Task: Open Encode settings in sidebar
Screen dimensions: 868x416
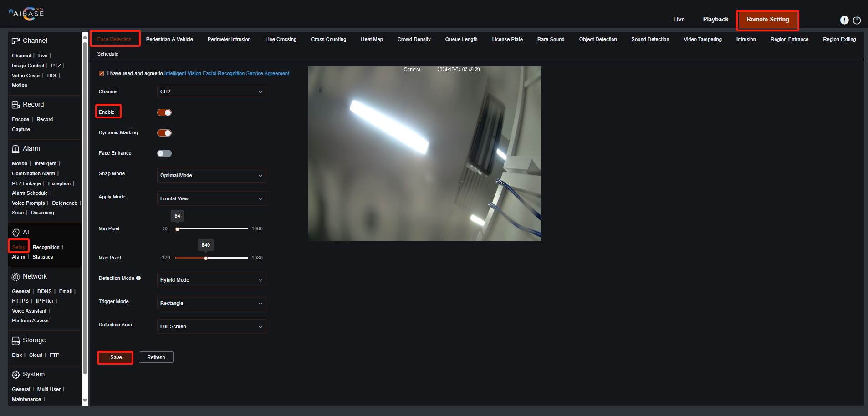Action: pyautogui.click(x=20, y=119)
